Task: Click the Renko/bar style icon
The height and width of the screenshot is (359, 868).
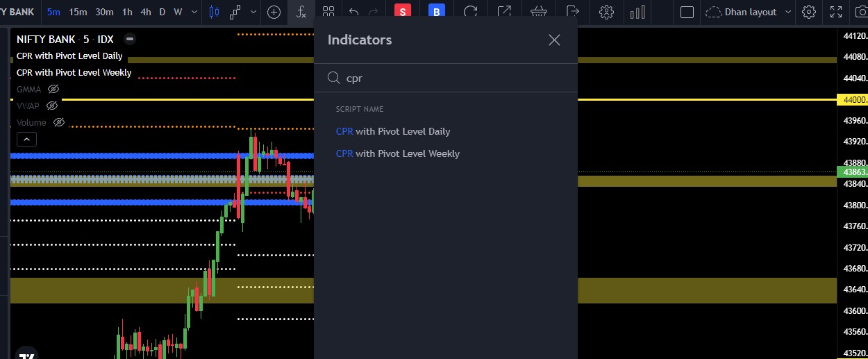Action: pos(235,12)
